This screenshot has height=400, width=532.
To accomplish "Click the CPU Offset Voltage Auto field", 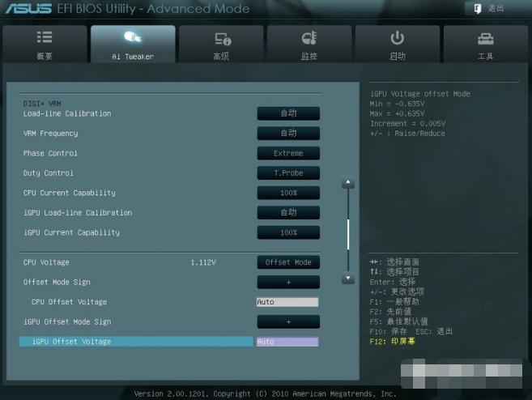I will (x=287, y=302).
